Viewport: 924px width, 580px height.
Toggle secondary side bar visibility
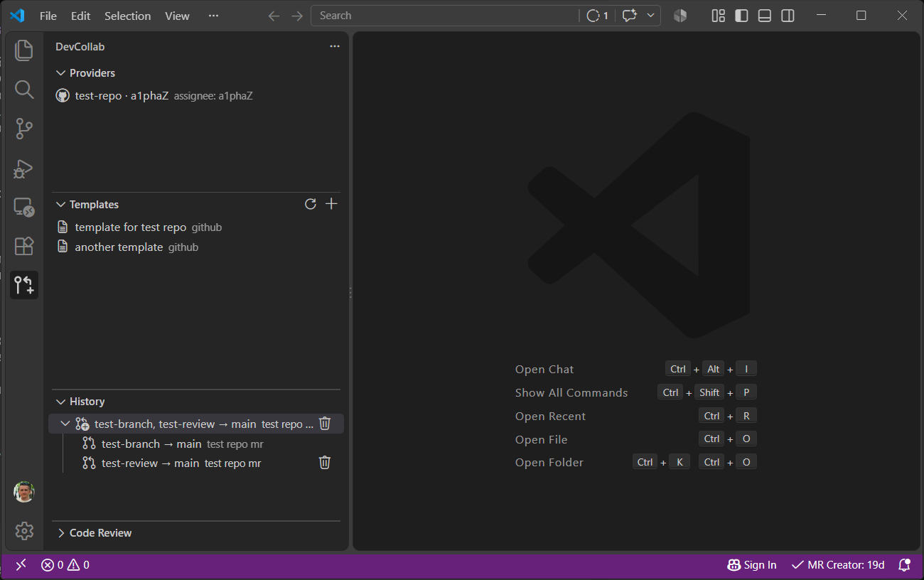coord(788,16)
